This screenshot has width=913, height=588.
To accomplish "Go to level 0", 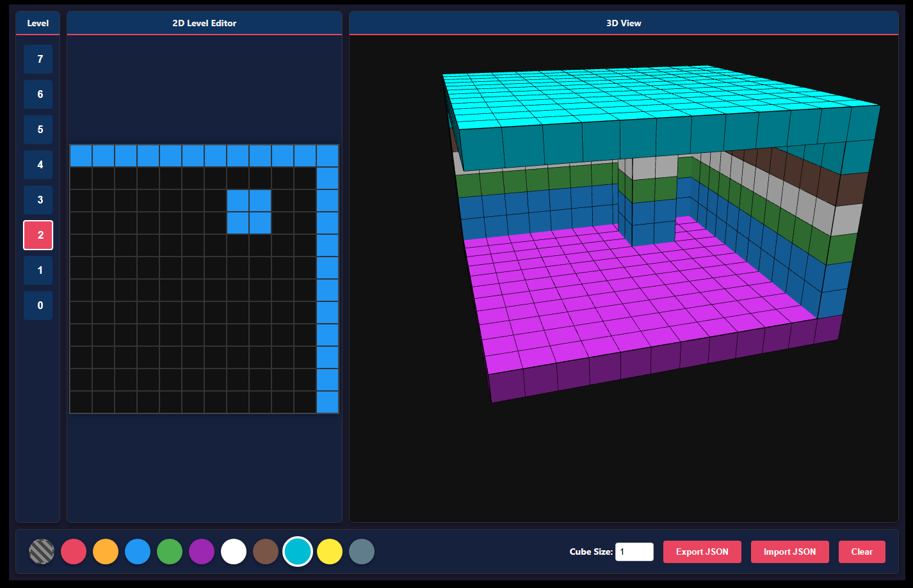I will [x=38, y=306].
